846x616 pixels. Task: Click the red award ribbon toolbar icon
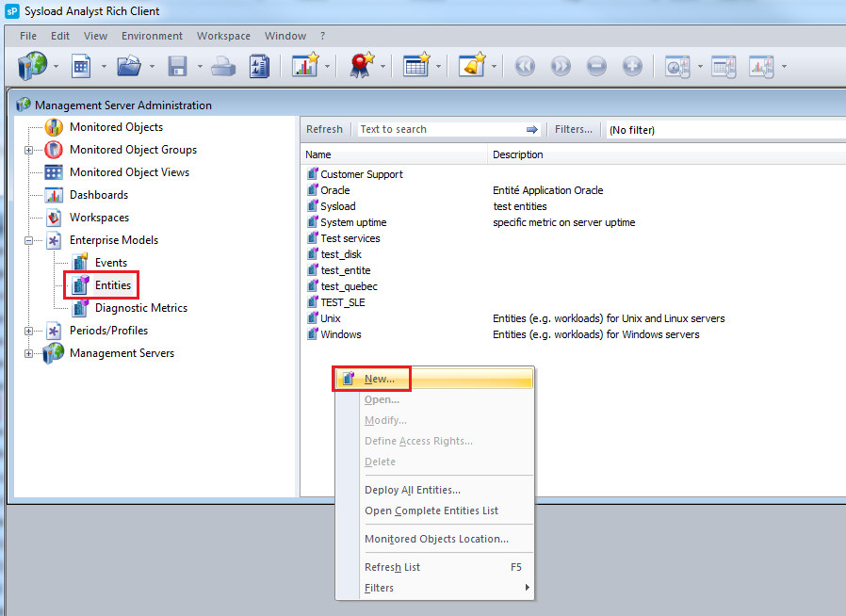(x=362, y=65)
